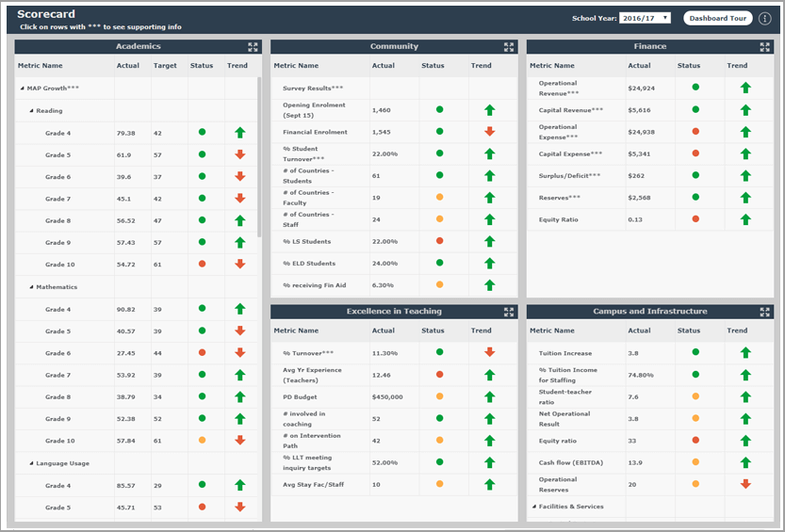Click the orange status dot for Cash flow (EBITDA)
This screenshot has width=785, height=532.
(x=695, y=462)
